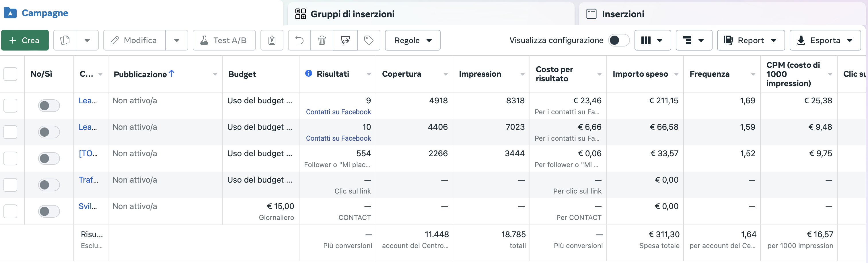868x263 pixels.
Task: Click the Duplica (copy) icon
Action: (65, 40)
